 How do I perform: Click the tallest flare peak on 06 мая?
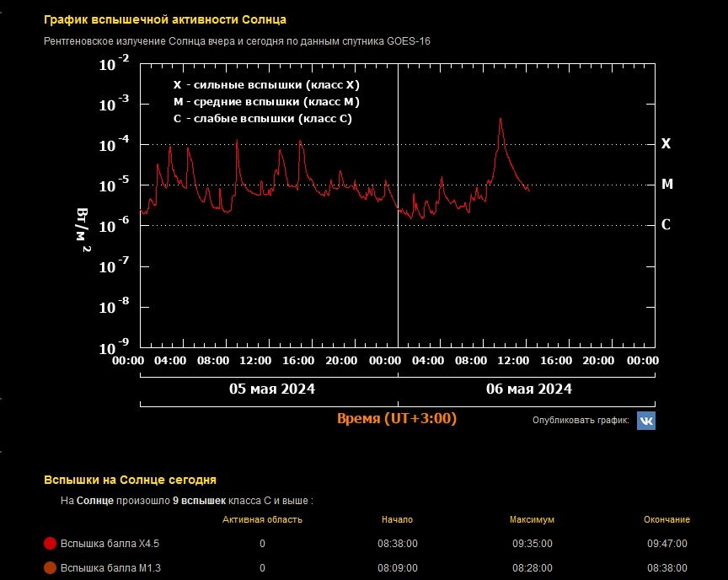pyautogui.click(x=500, y=120)
